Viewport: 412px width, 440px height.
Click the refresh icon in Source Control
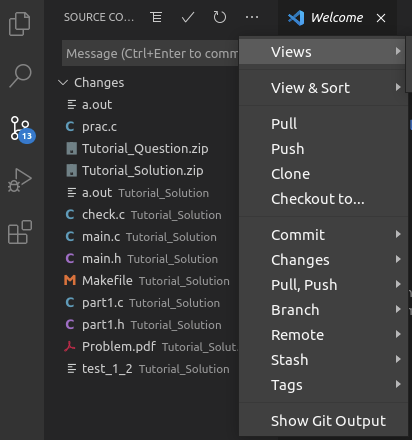click(x=220, y=17)
